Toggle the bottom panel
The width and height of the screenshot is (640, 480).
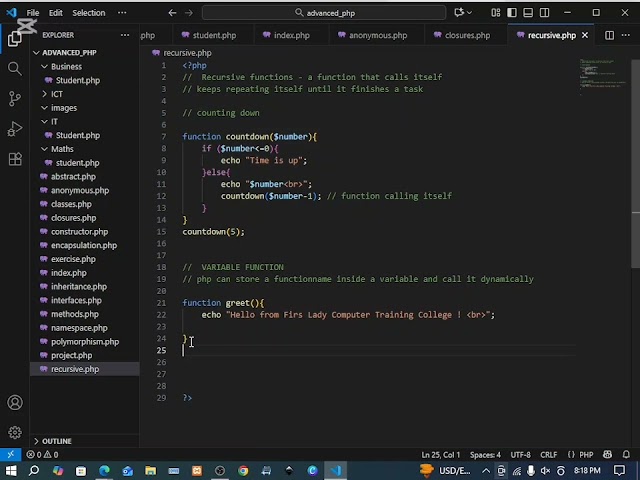pos(528,13)
